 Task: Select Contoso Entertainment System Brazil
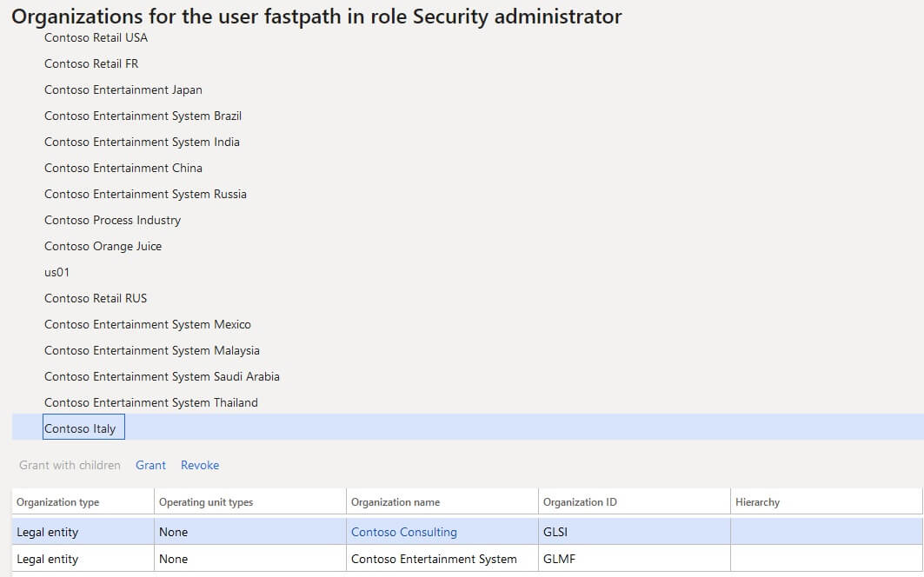143,116
